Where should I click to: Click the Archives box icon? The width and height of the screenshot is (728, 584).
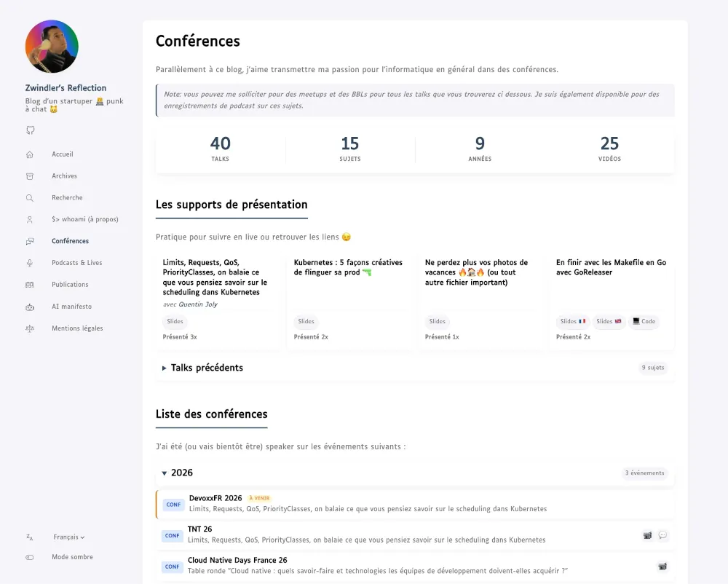[30, 175]
